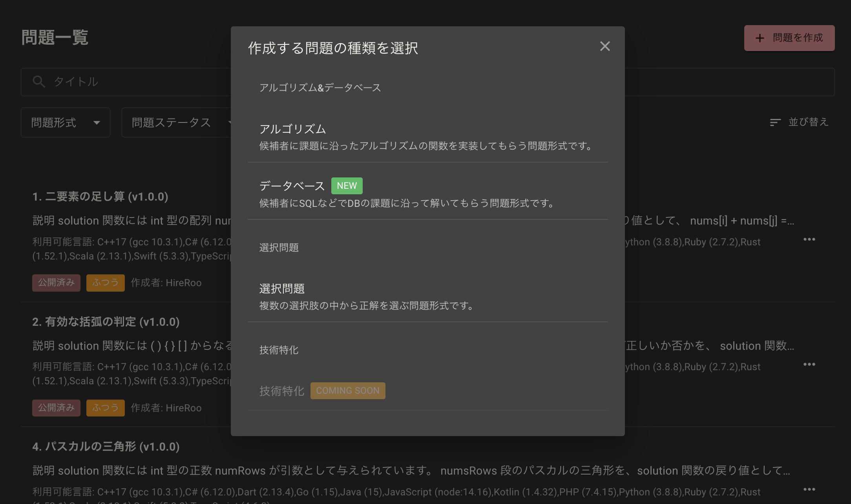Open more options for パスカルの三角形
This screenshot has height=504, width=851.
[809, 489]
